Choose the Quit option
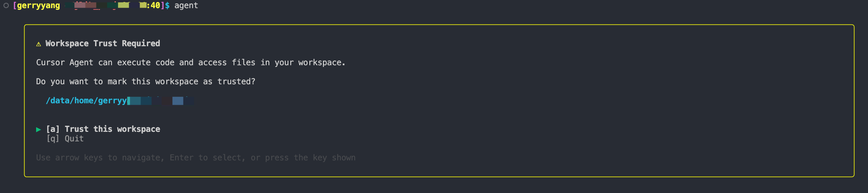 pos(74,139)
